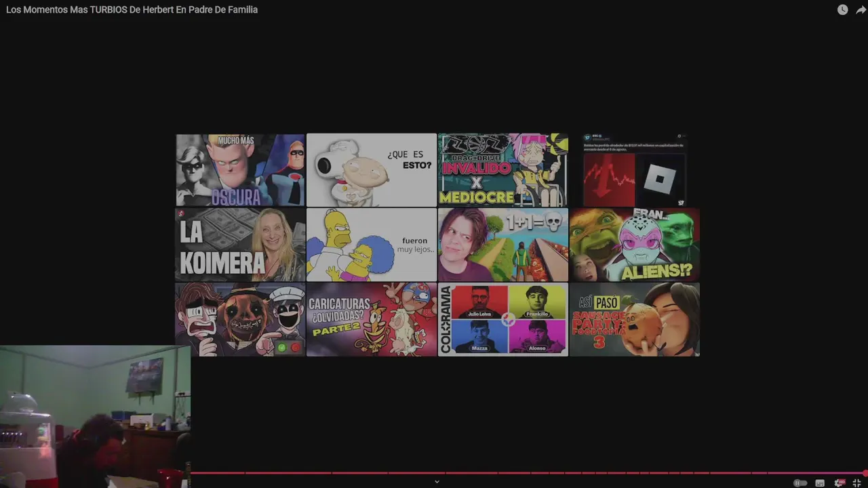Toggle subtitles captions button
Screen dimensions: 868x488
click(820, 483)
